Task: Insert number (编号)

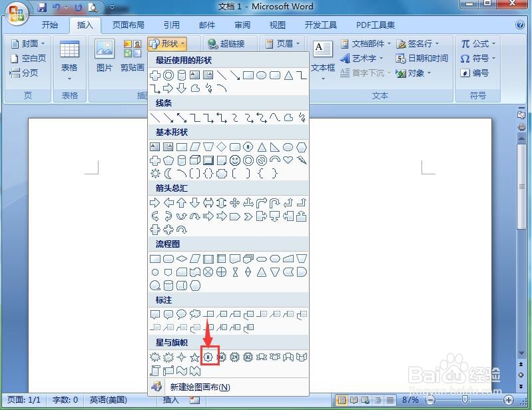Action: (474, 73)
